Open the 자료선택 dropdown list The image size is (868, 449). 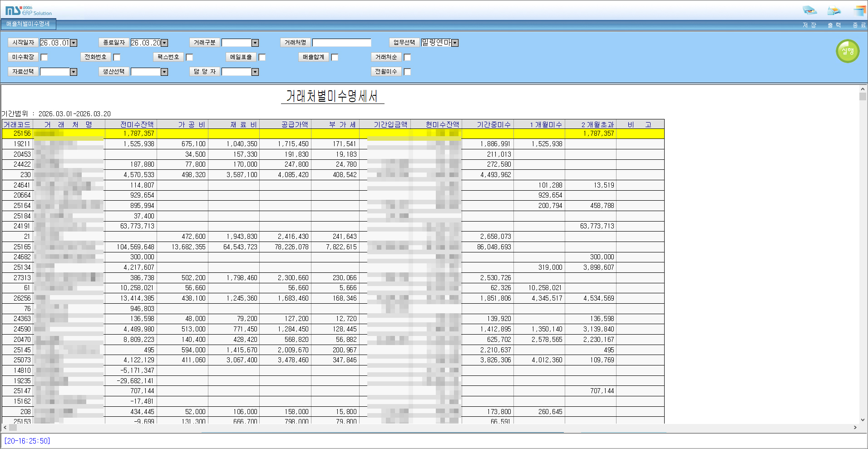point(74,72)
